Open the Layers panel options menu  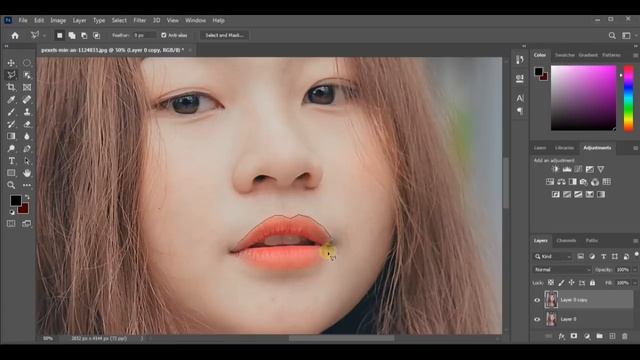pyautogui.click(x=636, y=241)
